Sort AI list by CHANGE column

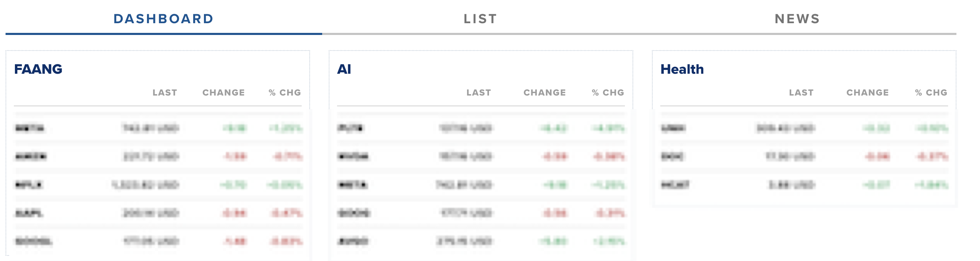click(x=544, y=93)
